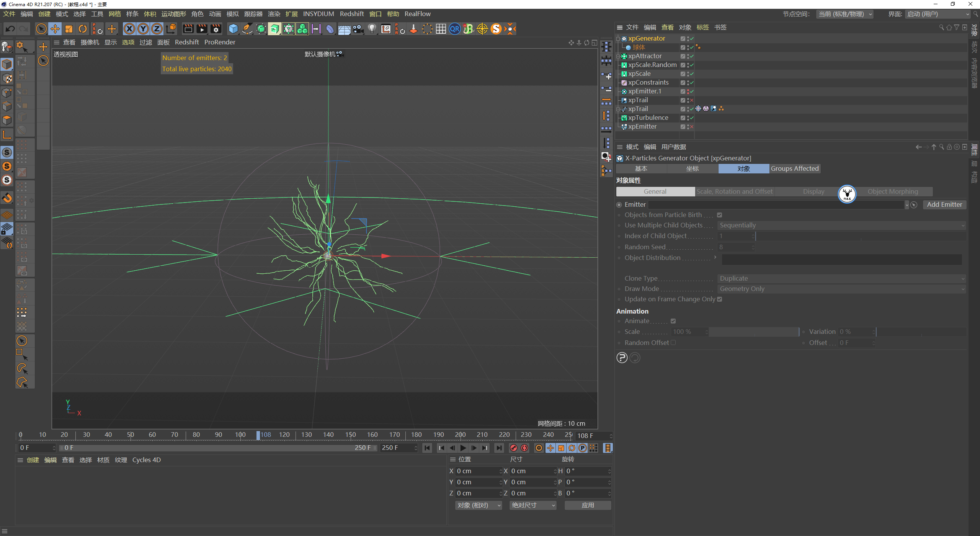Click the Scale animation slider
This screenshot has height=536, width=980.
754,332
